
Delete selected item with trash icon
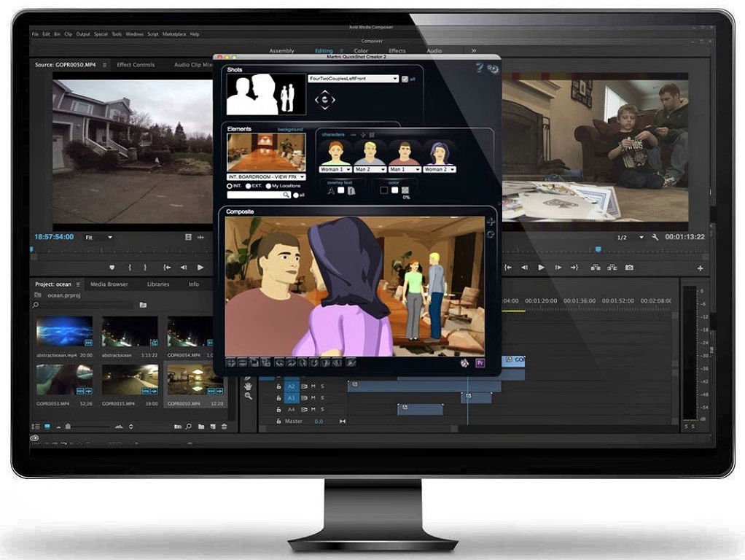click(225, 427)
